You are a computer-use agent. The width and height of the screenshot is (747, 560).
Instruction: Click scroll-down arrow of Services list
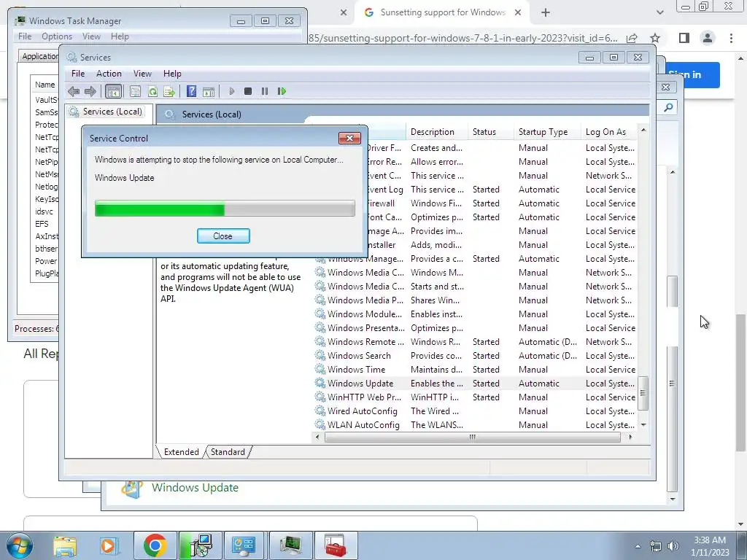point(643,425)
